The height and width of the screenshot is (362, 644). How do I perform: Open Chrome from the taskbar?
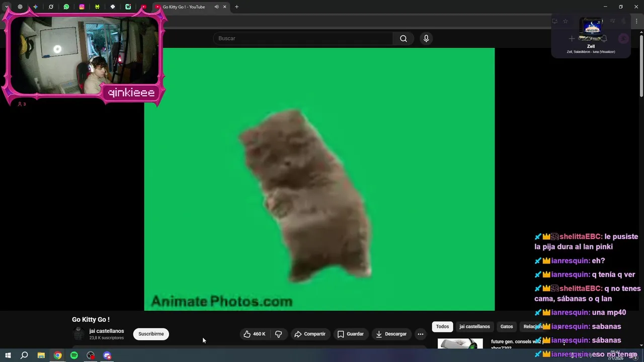coord(58,355)
